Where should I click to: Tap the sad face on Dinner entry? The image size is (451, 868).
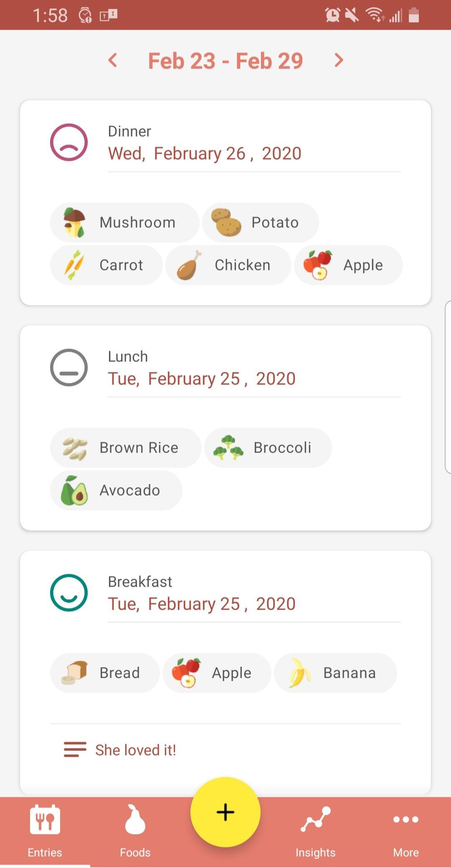coord(69,142)
